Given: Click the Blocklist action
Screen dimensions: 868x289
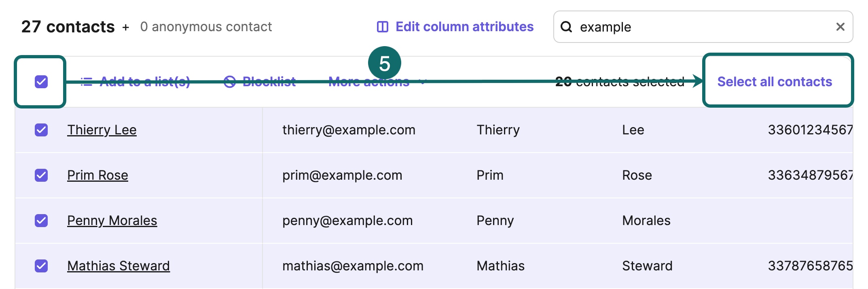Looking at the screenshot, I should pyautogui.click(x=269, y=82).
